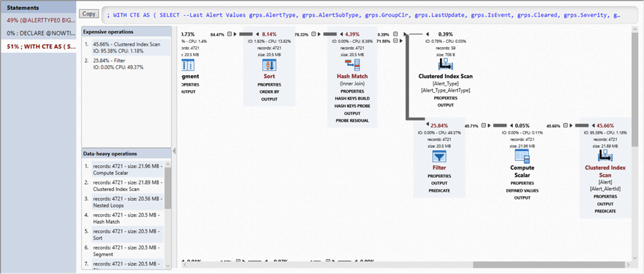The width and height of the screenshot is (644, 274).
Task: Copy the query text
Action: (89, 14)
